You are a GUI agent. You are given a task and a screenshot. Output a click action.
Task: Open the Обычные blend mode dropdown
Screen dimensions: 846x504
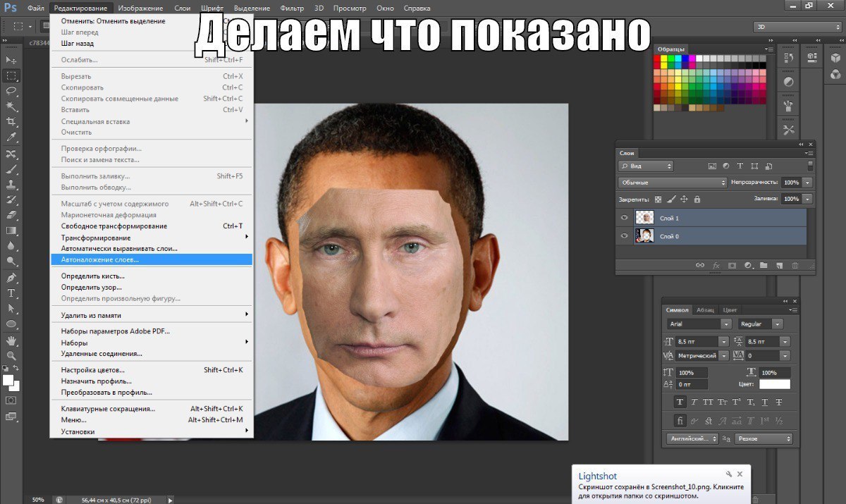(x=673, y=183)
